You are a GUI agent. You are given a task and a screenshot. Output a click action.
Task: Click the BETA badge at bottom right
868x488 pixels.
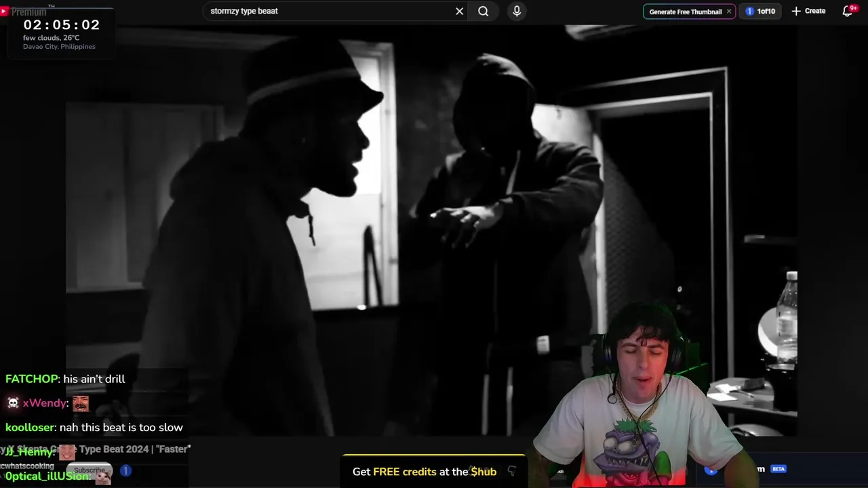[x=778, y=469]
